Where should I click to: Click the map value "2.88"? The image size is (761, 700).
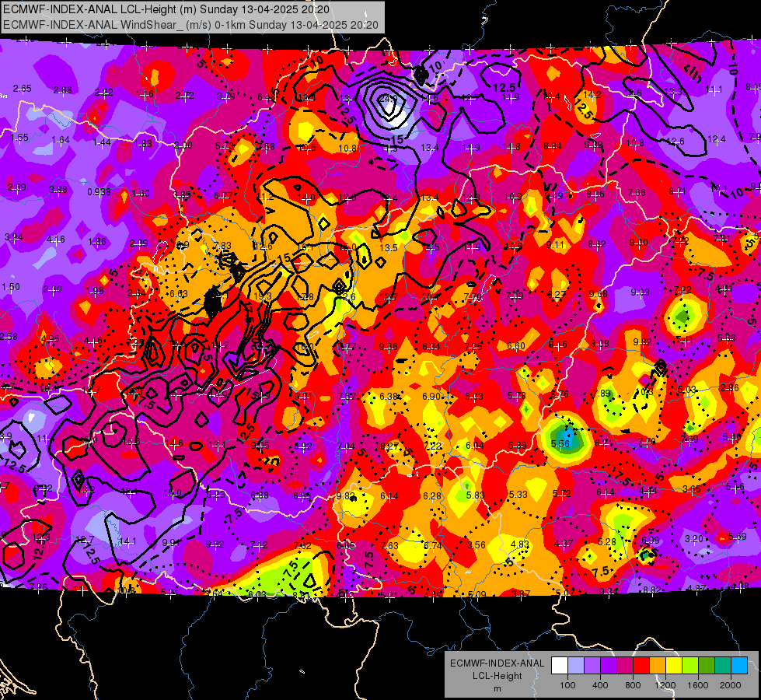[63, 90]
